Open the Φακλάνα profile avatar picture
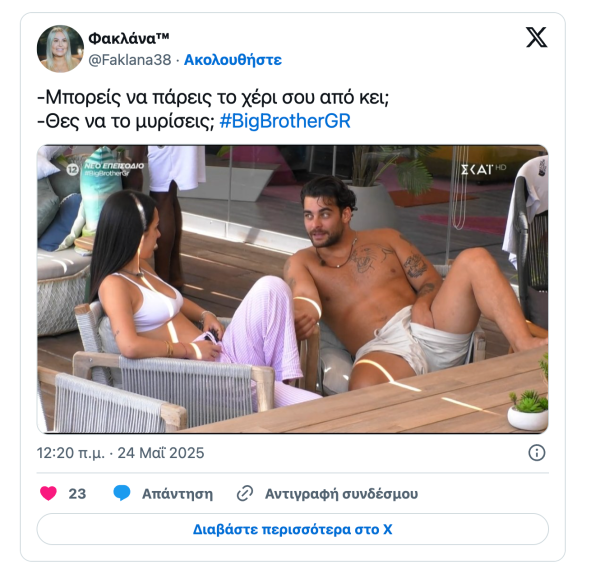This screenshot has width=600, height=587. pyautogui.click(x=60, y=49)
